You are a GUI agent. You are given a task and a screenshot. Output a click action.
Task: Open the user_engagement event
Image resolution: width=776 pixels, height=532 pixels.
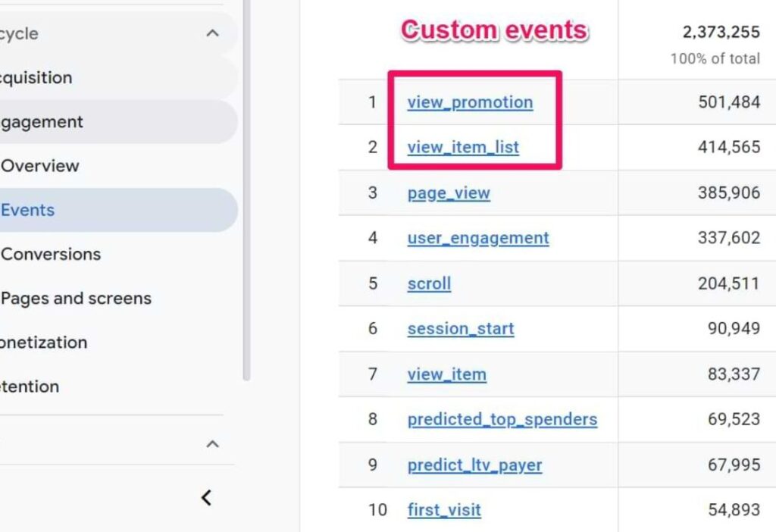coord(477,238)
